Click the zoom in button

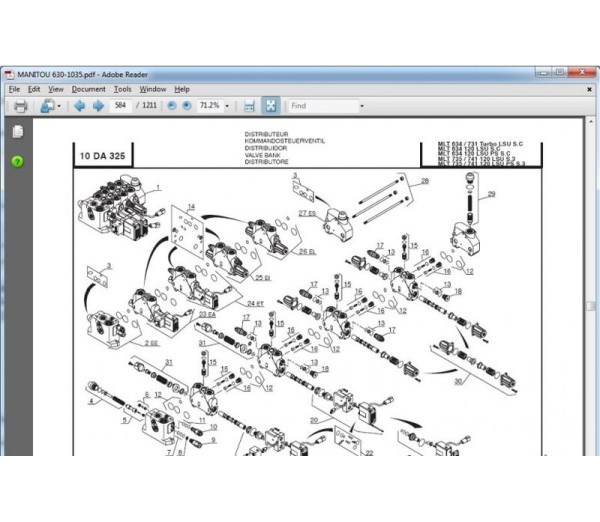[x=187, y=106]
